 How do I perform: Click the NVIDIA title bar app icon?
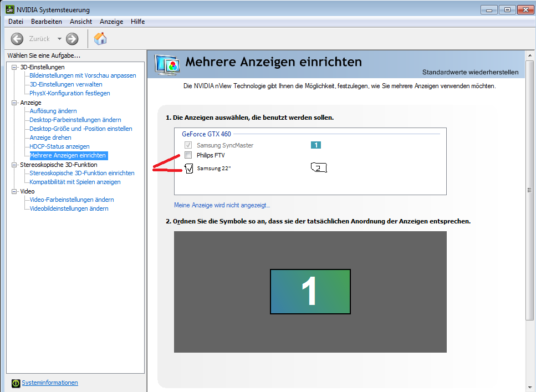click(x=9, y=9)
